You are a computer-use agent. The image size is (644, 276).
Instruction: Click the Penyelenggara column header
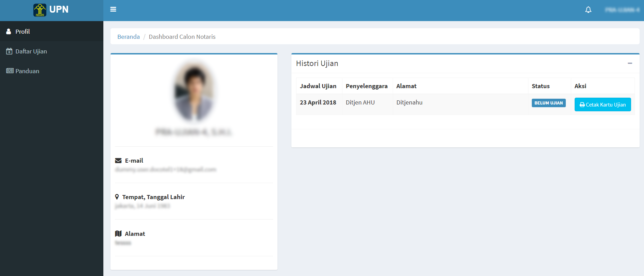366,86
